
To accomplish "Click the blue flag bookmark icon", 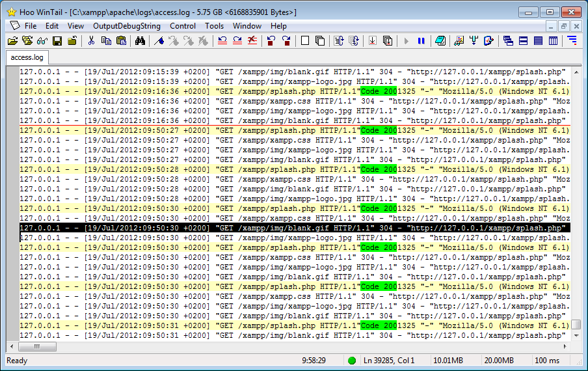I will point(159,40).
